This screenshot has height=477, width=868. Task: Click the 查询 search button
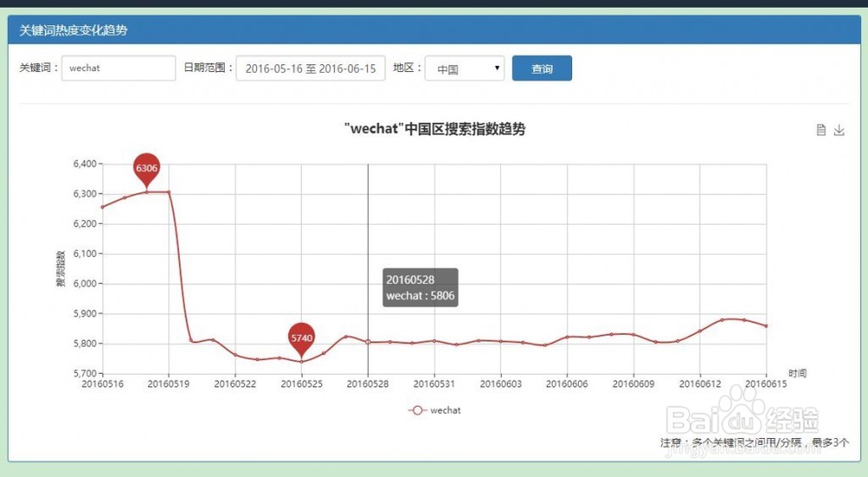coord(542,68)
